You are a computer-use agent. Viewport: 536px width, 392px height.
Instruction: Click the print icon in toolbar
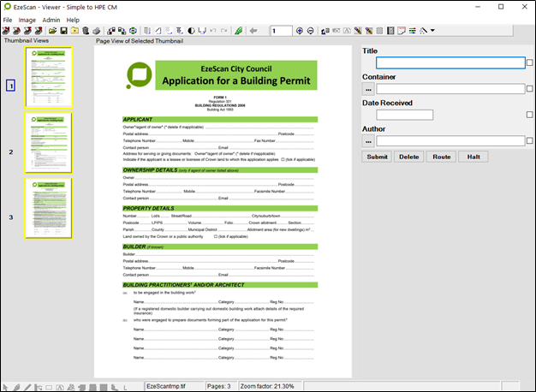tap(97, 31)
